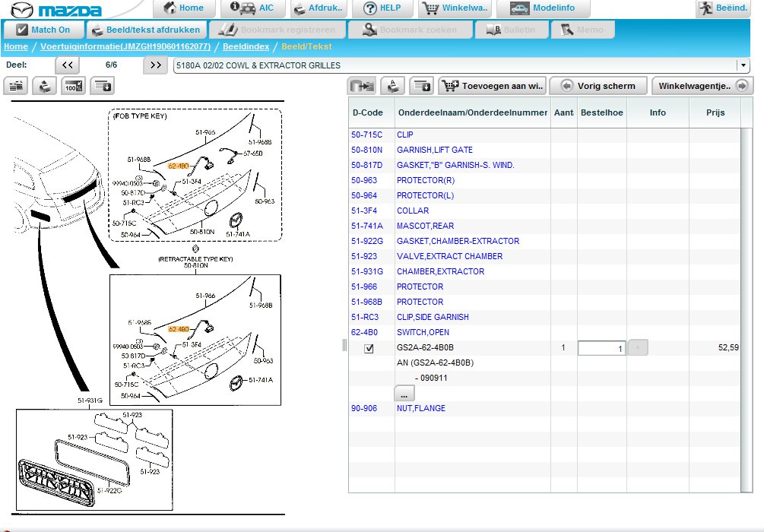This screenshot has height=532, width=764.
Task: Open the Modelinfo tab
Action: 542,8
